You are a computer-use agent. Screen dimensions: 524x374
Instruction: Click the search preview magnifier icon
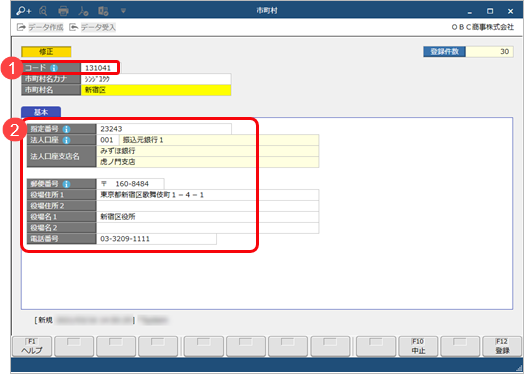tap(43, 11)
